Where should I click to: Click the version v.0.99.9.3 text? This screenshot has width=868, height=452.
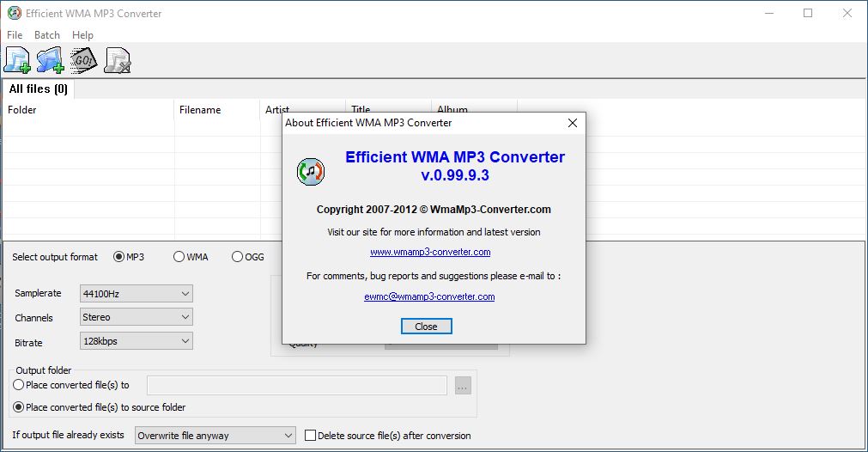coord(455,175)
